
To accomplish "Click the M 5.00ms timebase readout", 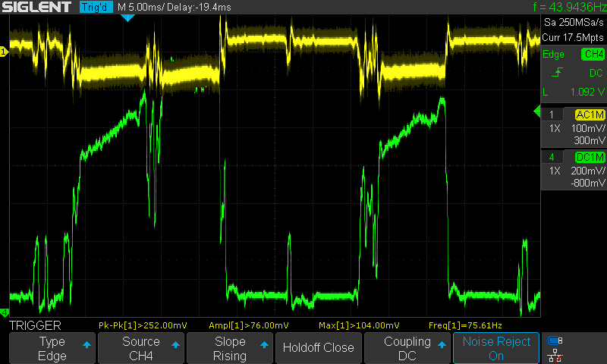I will (x=141, y=7).
